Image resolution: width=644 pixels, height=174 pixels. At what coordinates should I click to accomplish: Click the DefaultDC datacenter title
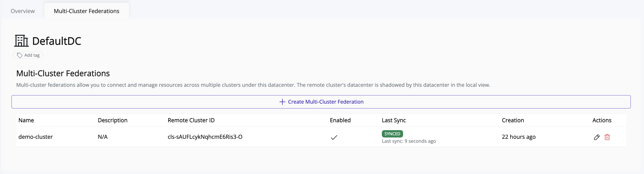pos(57,41)
